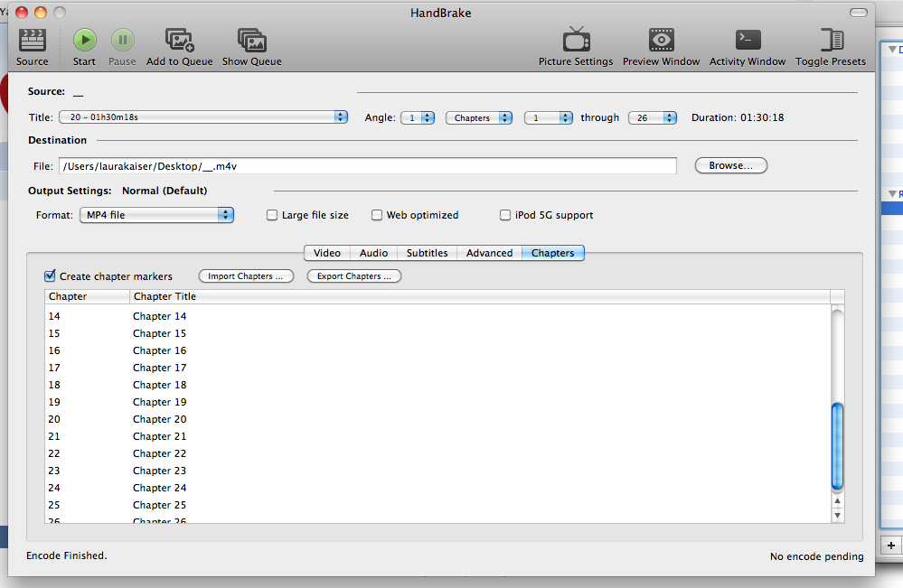
Task: Uncheck Create chapter markers
Action: coord(50,275)
